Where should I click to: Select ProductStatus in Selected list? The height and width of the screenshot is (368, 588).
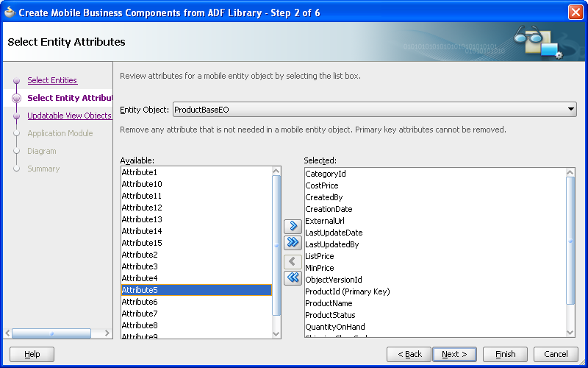click(435, 315)
